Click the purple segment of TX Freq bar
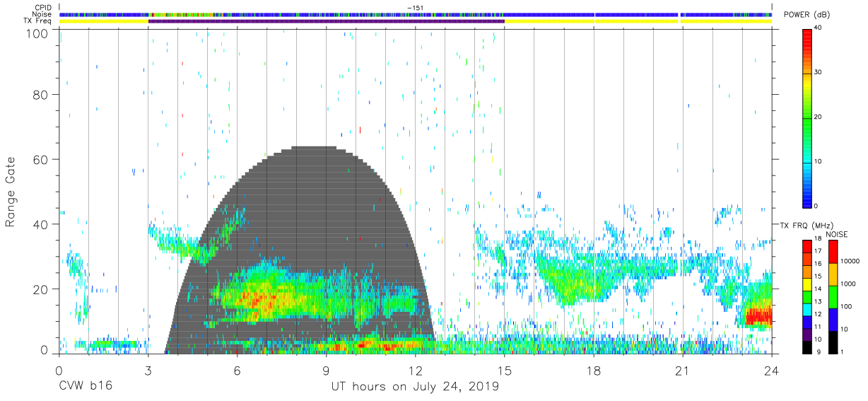Screen dimensions: 868x401 click(326, 21)
